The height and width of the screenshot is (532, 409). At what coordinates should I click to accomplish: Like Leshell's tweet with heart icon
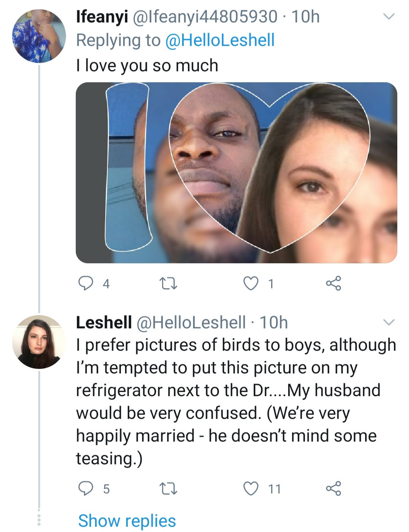point(250,488)
